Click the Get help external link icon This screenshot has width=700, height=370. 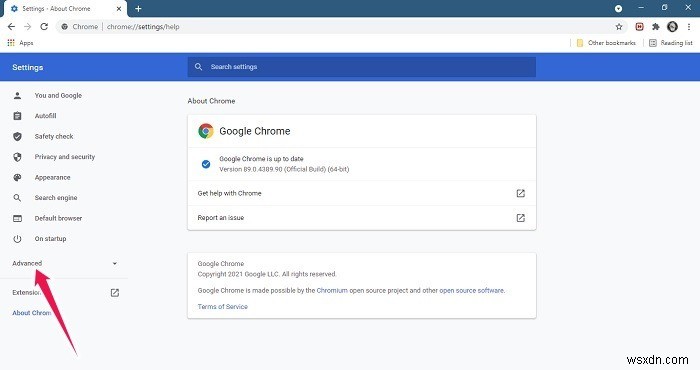pyautogui.click(x=521, y=193)
